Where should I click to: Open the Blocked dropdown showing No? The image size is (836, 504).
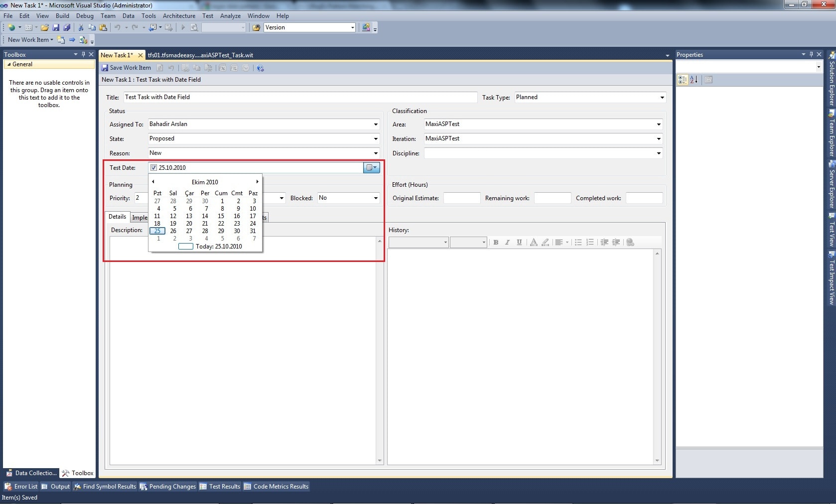click(376, 198)
